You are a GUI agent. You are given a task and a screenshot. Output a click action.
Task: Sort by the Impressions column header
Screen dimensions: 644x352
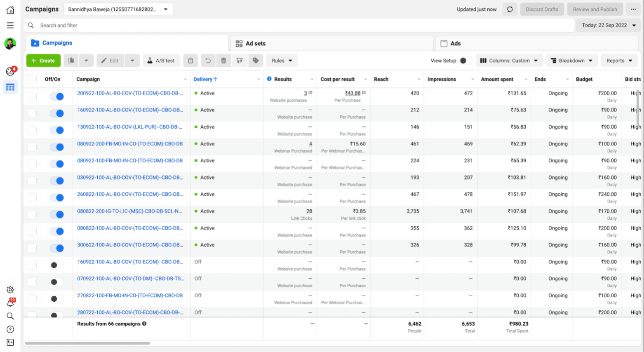442,79
